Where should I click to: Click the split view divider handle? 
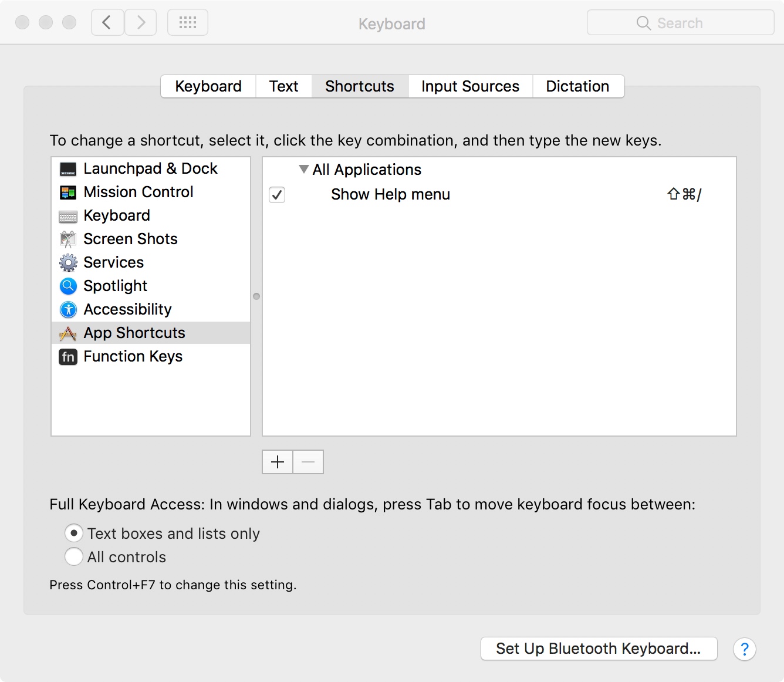pos(256,296)
